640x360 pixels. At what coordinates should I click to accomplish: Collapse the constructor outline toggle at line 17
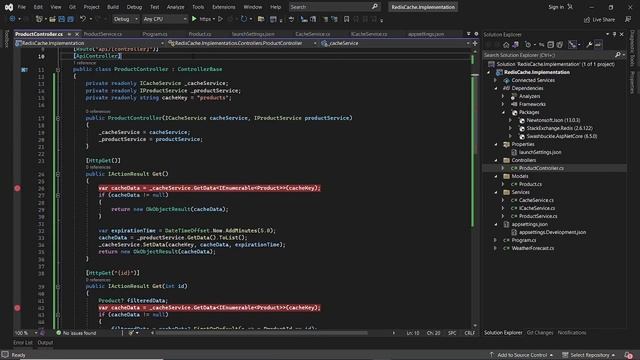(x=58, y=118)
